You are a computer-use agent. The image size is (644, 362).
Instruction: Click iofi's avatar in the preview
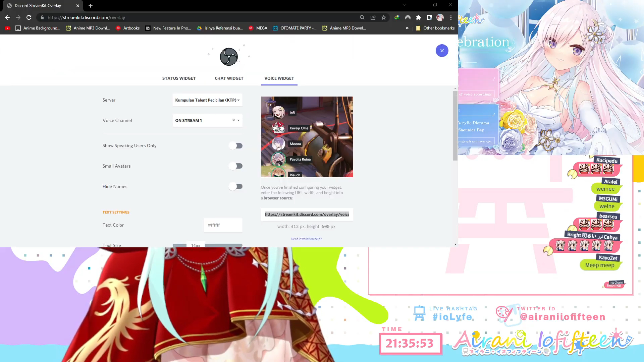(x=278, y=113)
